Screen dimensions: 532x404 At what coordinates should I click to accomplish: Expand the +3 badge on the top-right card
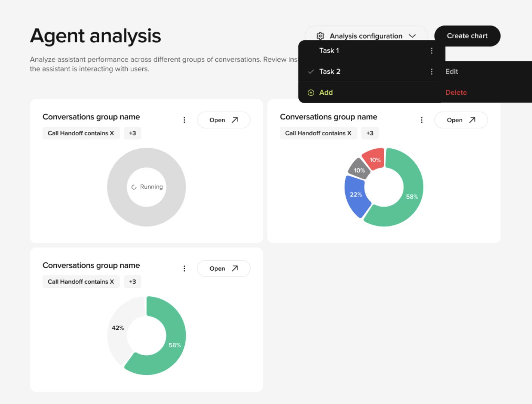click(370, 133)
